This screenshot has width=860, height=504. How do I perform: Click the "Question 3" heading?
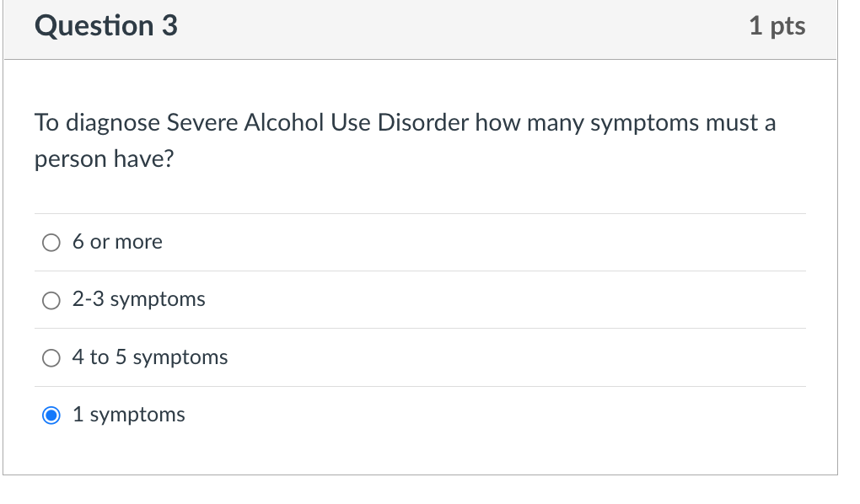pos(105,25)
